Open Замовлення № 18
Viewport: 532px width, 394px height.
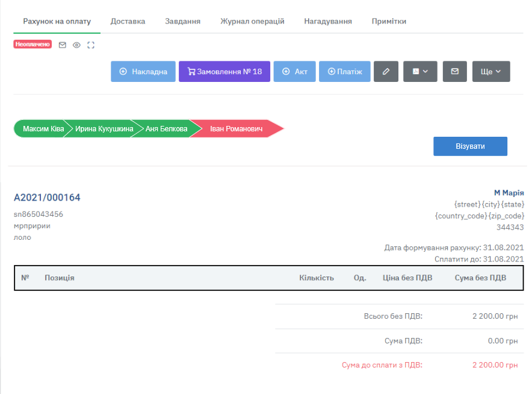point(224,72)
